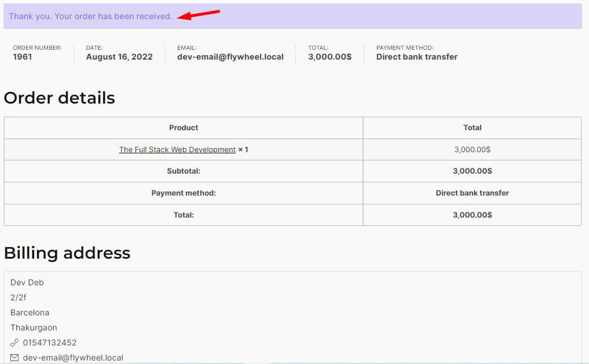Image resolution: width=589 pixels, height=364 pixels.
Task: Select the email in the order summary row
Action: (231, 57)
